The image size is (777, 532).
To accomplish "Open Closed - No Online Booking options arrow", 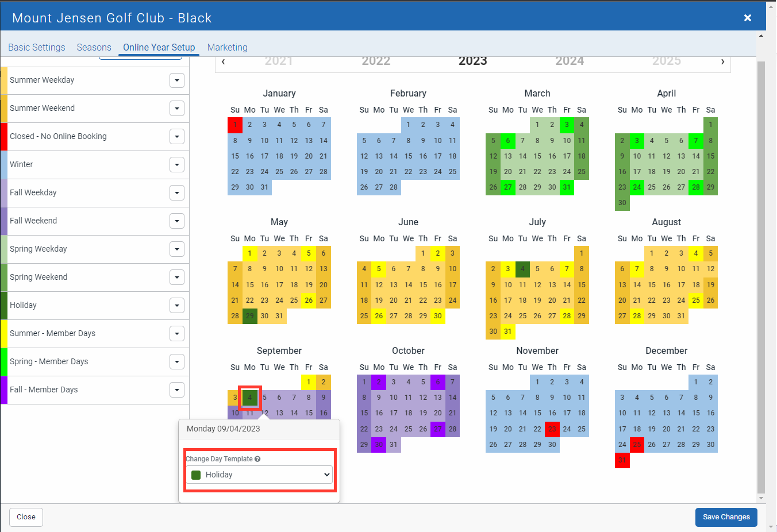I will tap(177, 137).
